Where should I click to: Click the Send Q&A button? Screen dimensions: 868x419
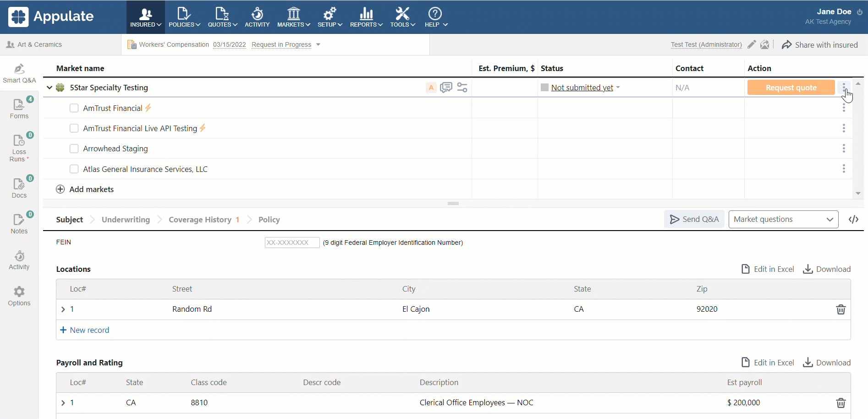[694, 219]
